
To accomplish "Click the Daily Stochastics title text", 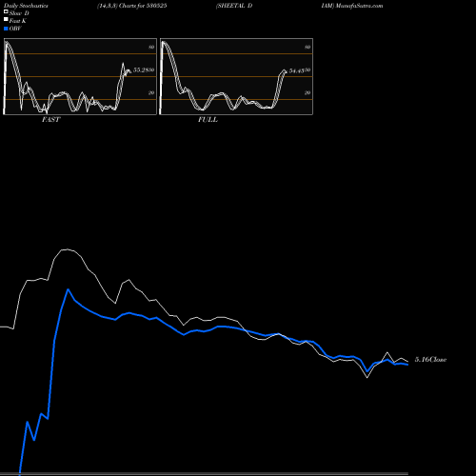I will point(26,6).
